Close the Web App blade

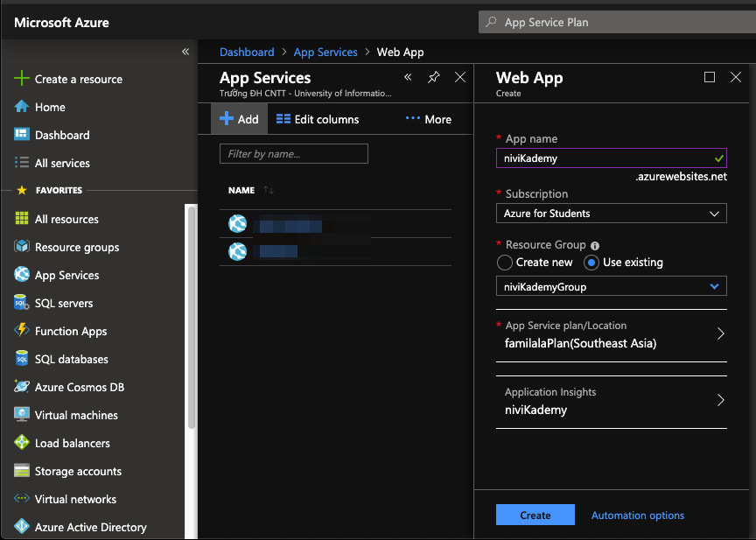tap(736, 77)
